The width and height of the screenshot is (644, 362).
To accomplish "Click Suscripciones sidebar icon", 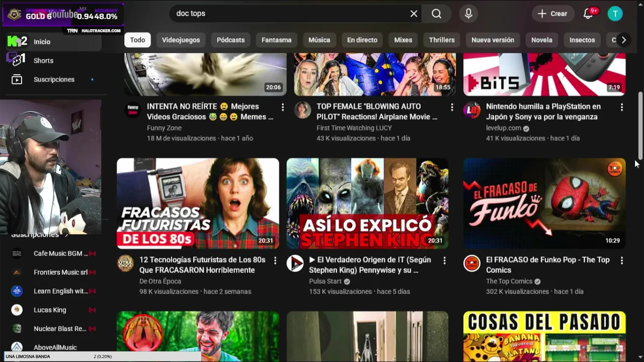I will (17, 79).
